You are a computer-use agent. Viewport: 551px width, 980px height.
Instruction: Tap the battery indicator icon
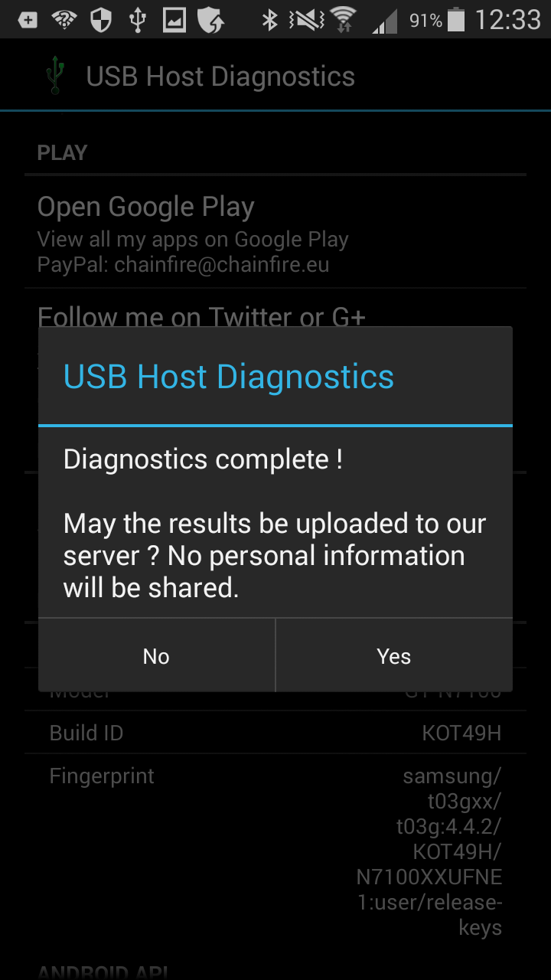[x=456, y=19]
